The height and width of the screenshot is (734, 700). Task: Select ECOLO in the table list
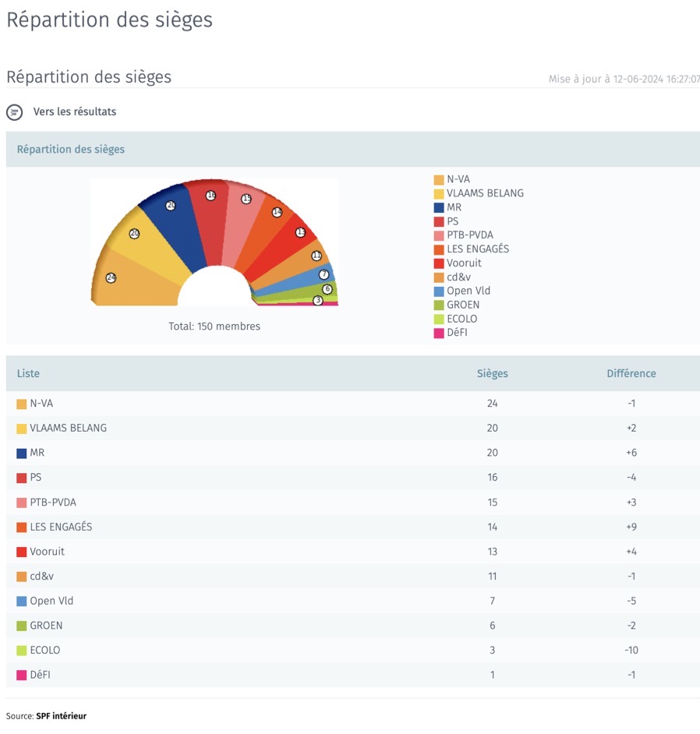coord(45,650)
